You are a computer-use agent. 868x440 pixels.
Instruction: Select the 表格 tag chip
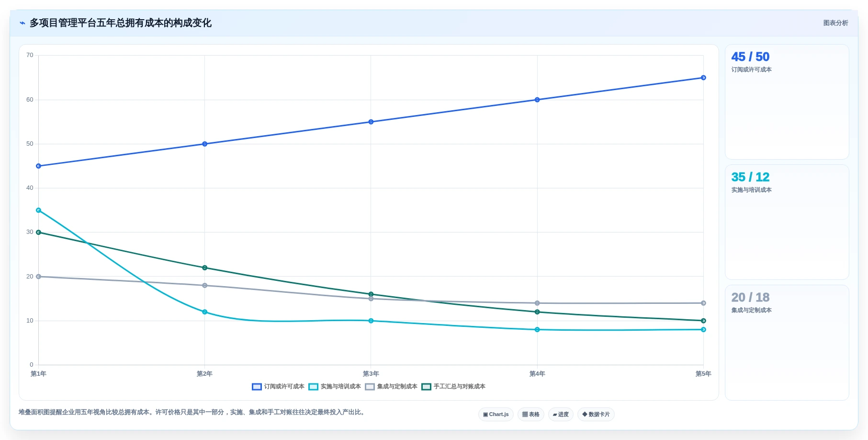pyautogui.click(x=530, y=415)
